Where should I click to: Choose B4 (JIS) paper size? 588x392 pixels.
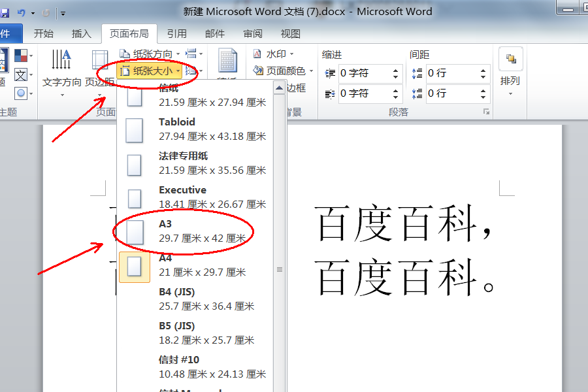tap(196, 299)
